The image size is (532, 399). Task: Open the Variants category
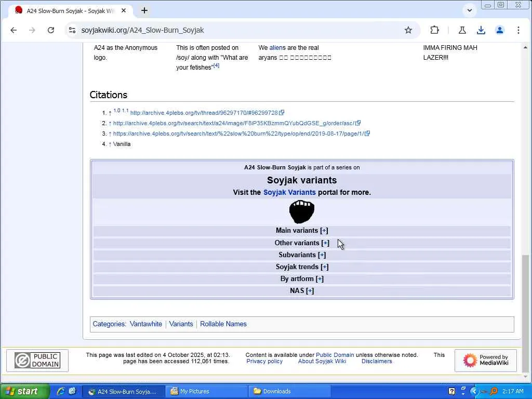(x=181, y=324)
